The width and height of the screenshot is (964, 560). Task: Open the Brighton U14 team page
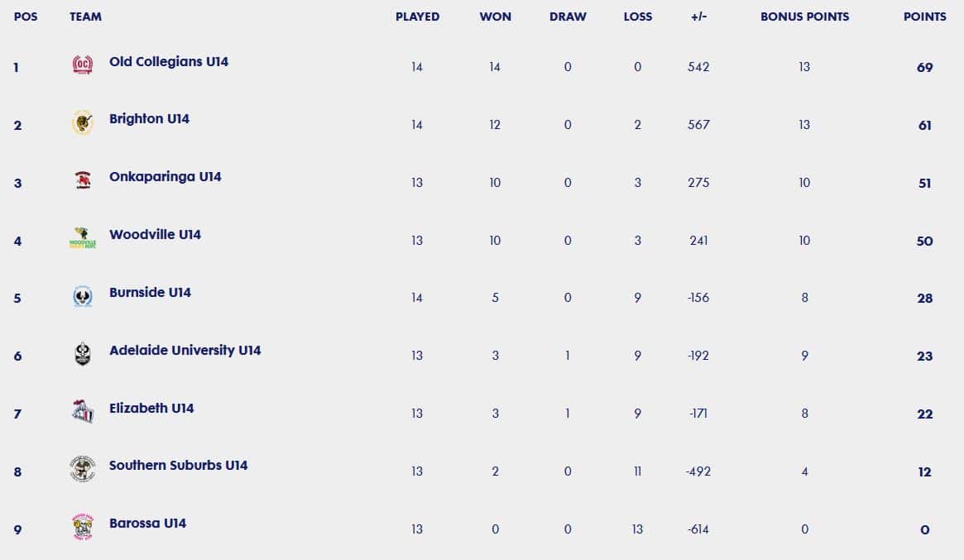click(x=150, y=118)
